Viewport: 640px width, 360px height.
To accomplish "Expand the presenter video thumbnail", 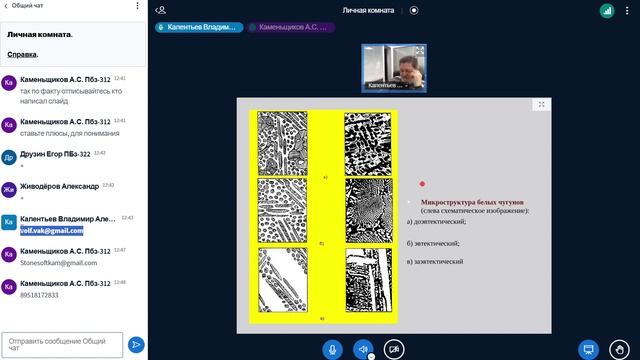I will pyautogui.click(x=420, y=51).
